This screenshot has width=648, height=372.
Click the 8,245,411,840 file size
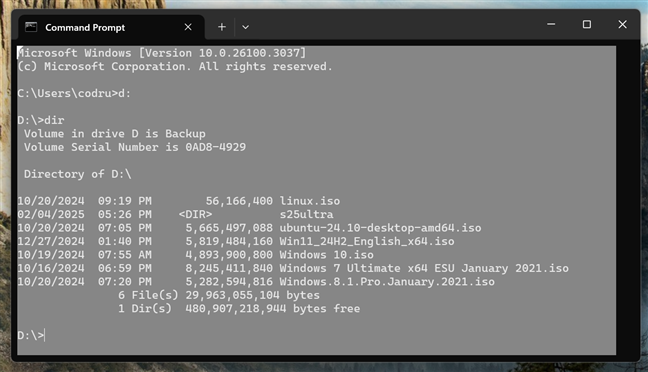coord(229,268)
